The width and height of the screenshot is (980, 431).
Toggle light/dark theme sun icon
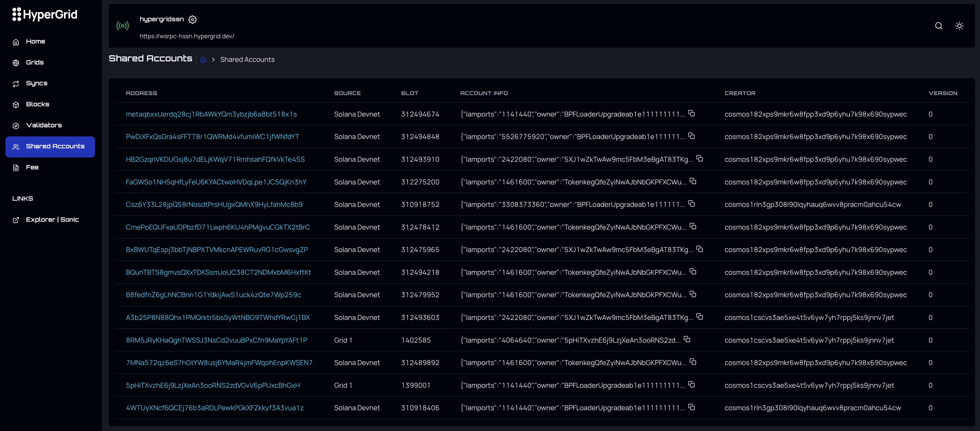pyautogui.click(x=959, y=26)
